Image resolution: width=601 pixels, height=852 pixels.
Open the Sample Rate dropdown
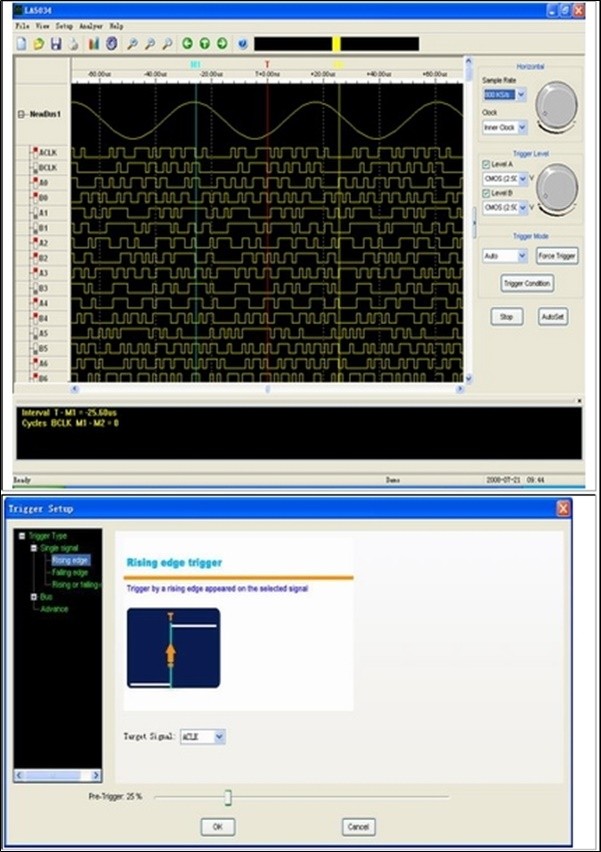[x=520, y=94]
